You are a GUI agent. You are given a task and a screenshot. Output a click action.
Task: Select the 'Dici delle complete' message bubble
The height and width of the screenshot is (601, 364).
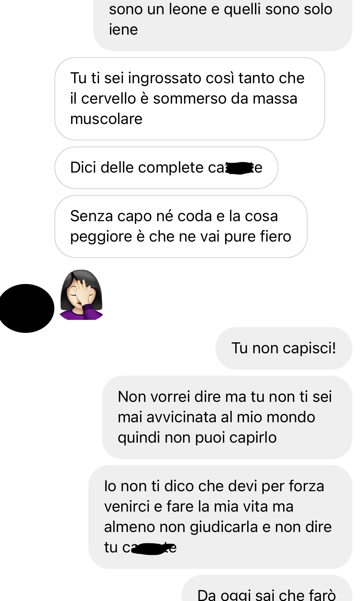point(166,168)
